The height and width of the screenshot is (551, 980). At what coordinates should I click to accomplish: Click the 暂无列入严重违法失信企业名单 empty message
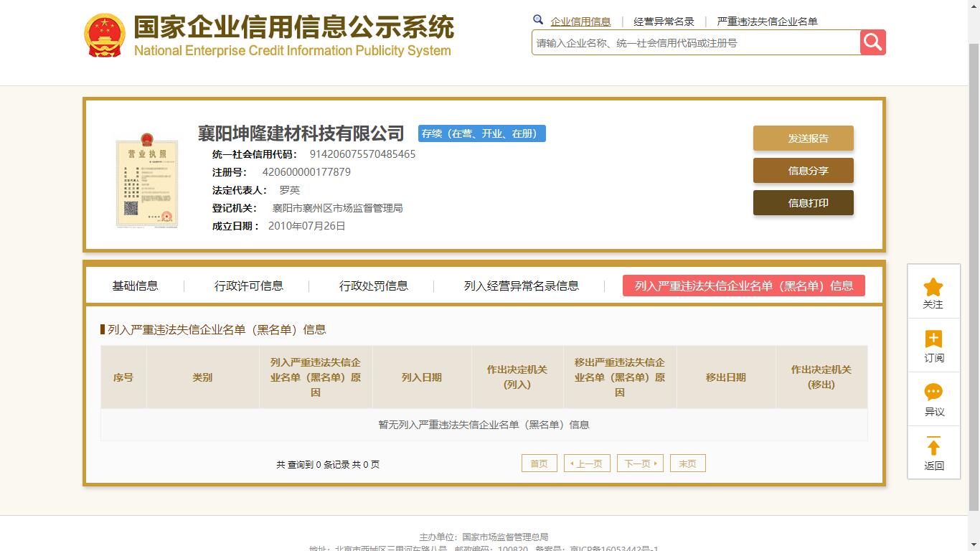tap(484, 425)
